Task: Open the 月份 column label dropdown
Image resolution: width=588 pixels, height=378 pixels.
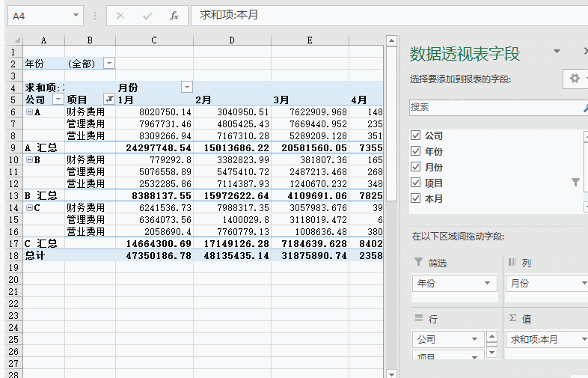Action: point(187,88)
